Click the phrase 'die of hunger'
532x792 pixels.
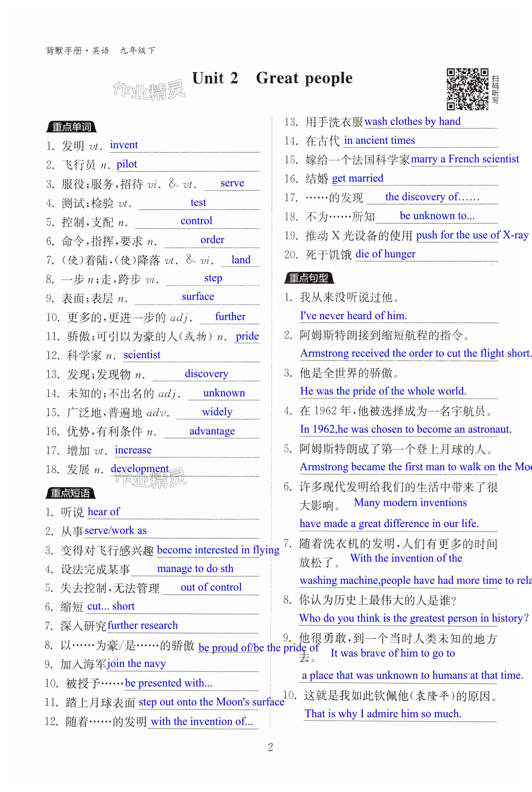(385, 253)
